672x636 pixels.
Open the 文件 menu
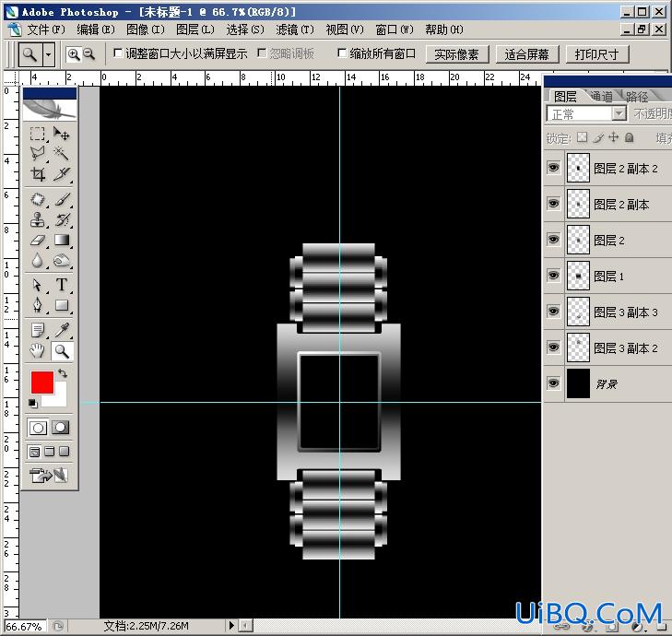point(46,29)
